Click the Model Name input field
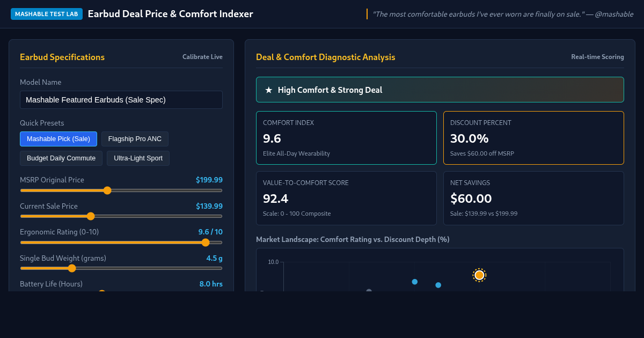 [121, 100]
